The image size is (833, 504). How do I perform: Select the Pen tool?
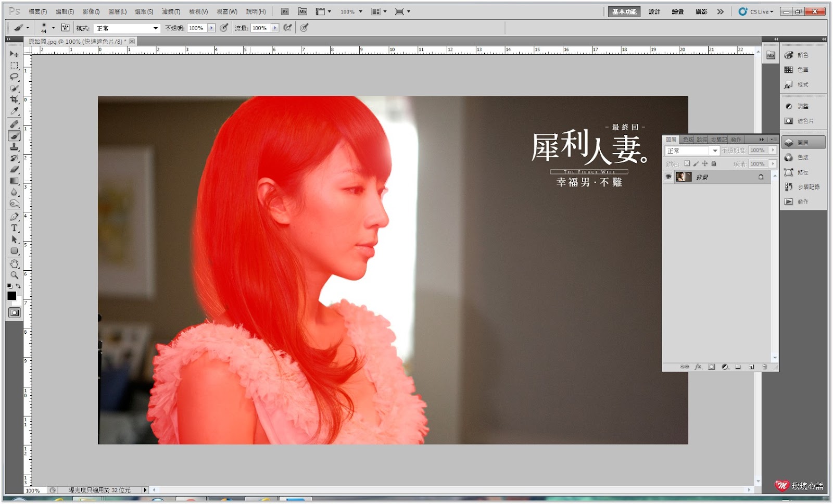[x=14, y=217]
